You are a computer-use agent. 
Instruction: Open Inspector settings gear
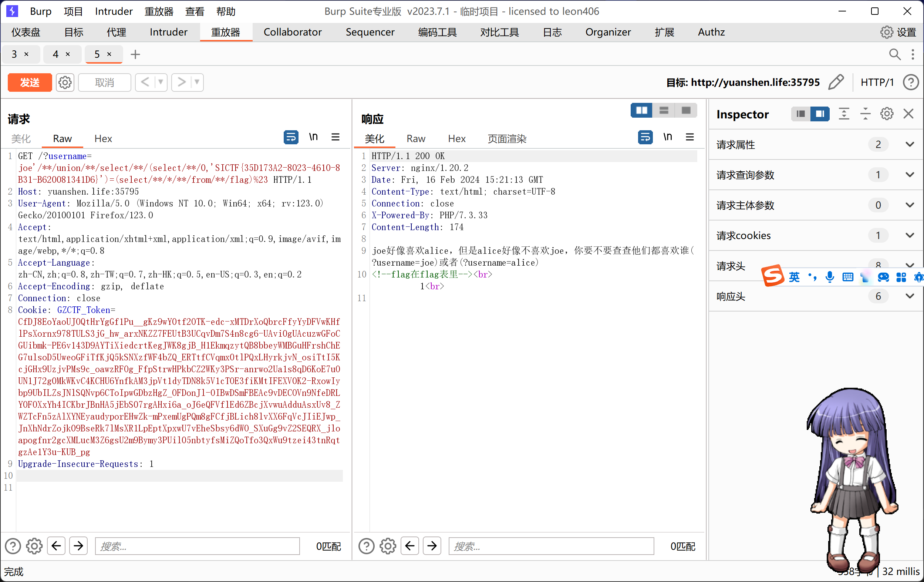(x=887, y=114)
